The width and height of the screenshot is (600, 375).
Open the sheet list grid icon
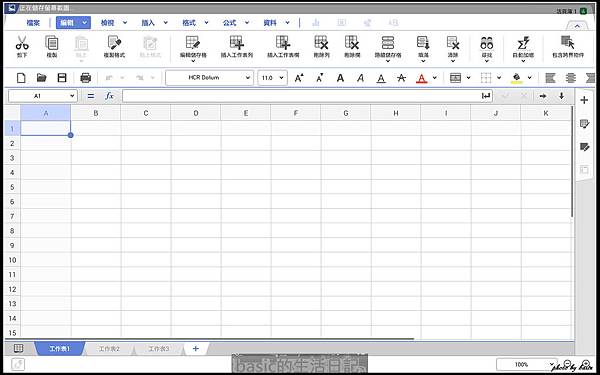(x=18, y=348)
